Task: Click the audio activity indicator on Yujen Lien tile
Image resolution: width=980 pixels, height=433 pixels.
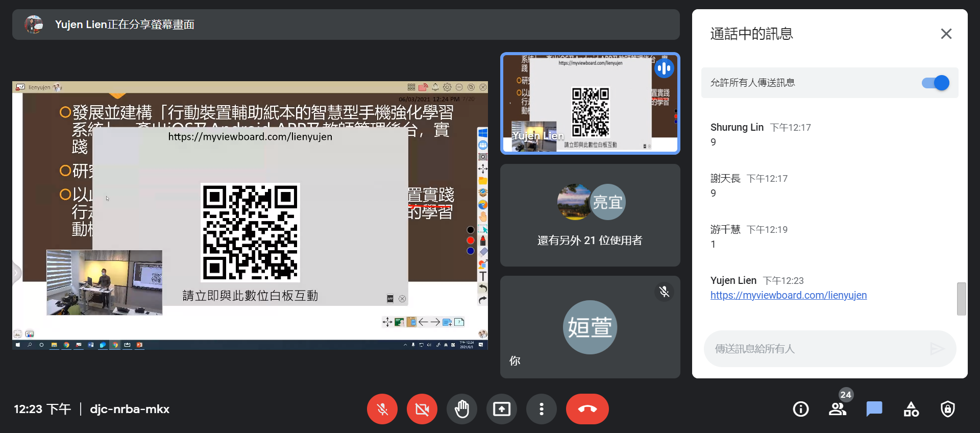Action: click(664, 68)
